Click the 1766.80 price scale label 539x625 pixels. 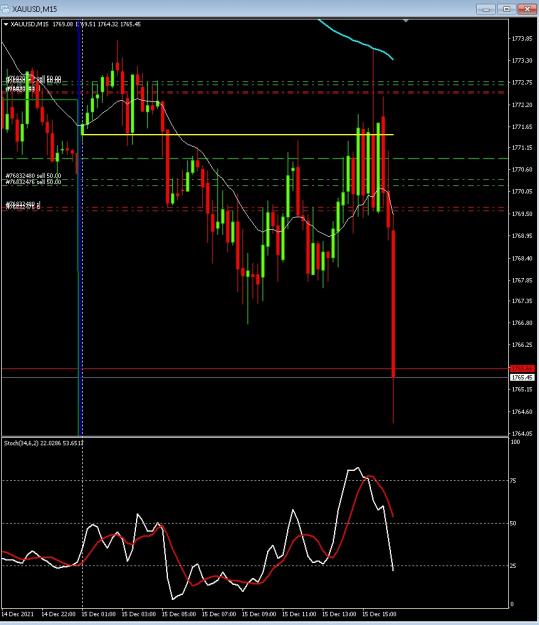pyautogui.click(x=522, y=323)
